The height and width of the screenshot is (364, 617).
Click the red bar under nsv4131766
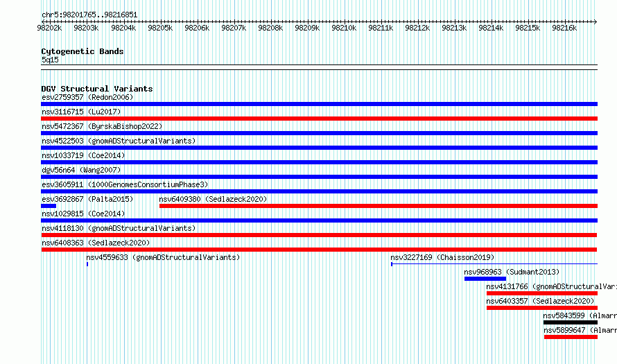click(542, 293)
